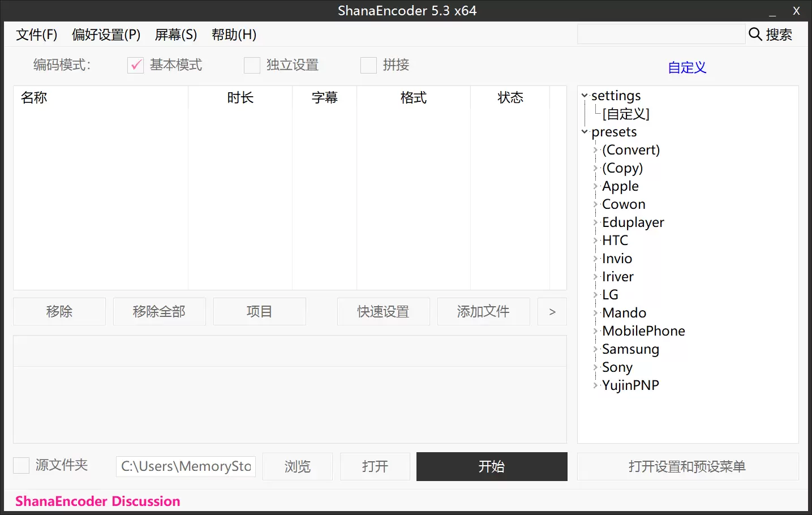Open the 屏幕(S) menu

click(x=176, y=35)
